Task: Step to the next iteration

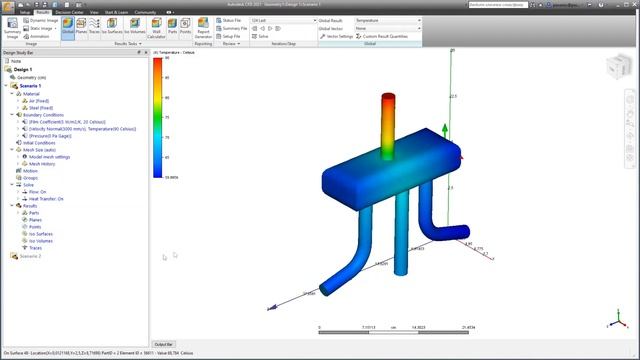Action: tap(270, 29)
